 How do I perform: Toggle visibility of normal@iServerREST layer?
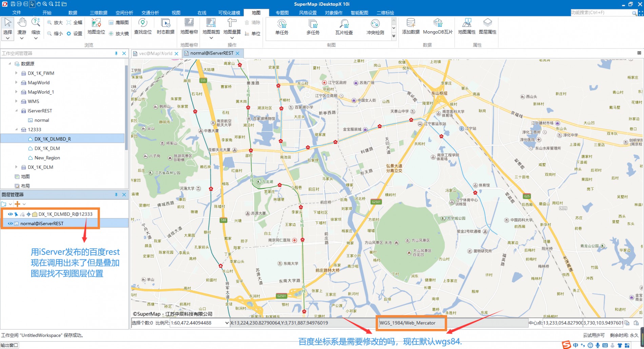tap(10, 224)
